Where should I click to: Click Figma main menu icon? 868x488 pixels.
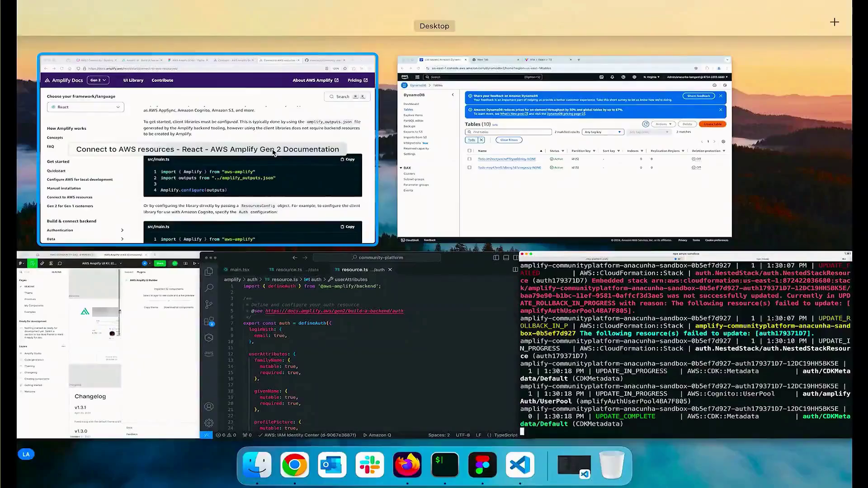pyautogui.click(x=22, y=263)
